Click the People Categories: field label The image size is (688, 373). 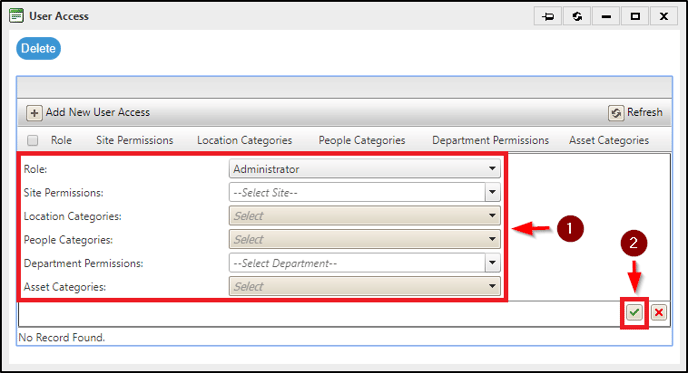[68, 240]
